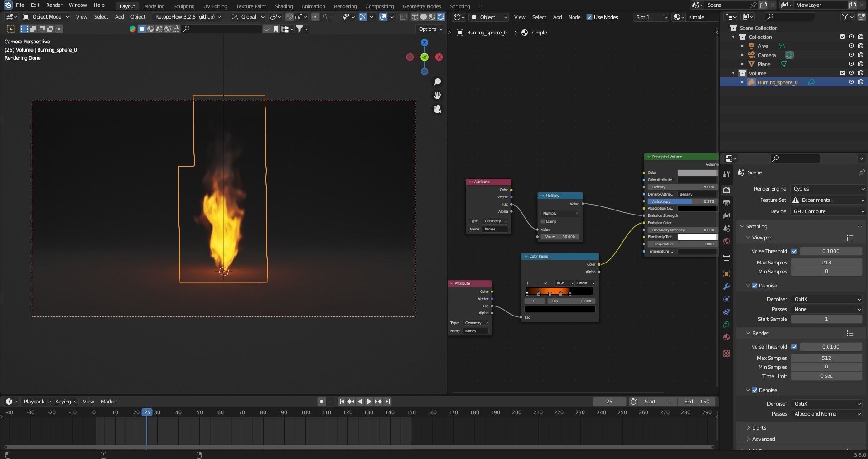Open the outliner filter funnel

(x=845, y=17)
